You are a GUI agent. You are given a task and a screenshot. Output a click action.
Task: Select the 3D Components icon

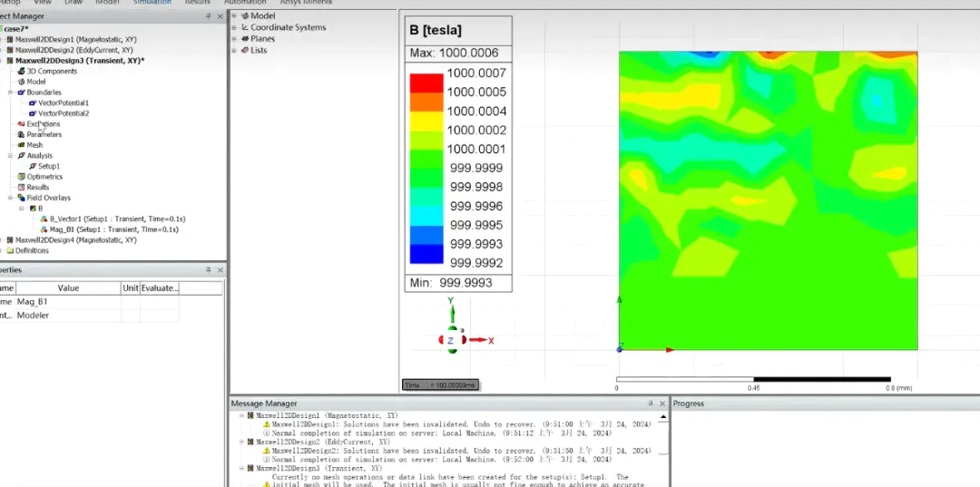click(20, 71)
